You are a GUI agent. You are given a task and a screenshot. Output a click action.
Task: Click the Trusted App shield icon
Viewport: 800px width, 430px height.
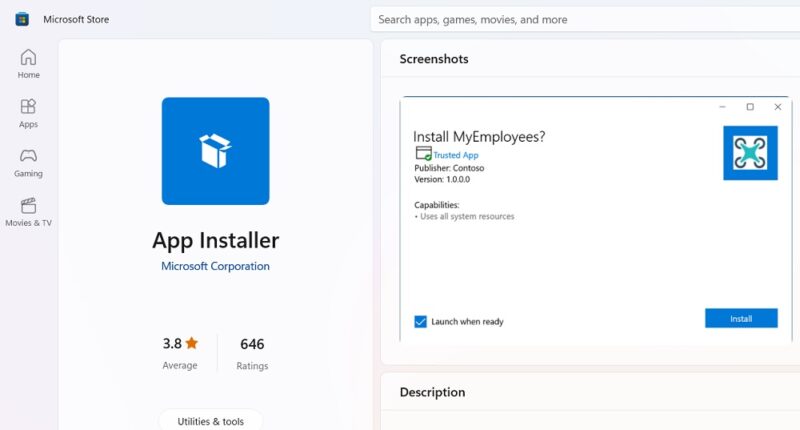click(x=423, y=155)
